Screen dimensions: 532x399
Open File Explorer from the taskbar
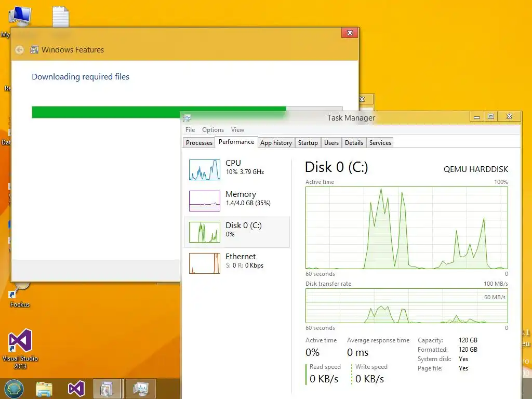click(44, 389)
